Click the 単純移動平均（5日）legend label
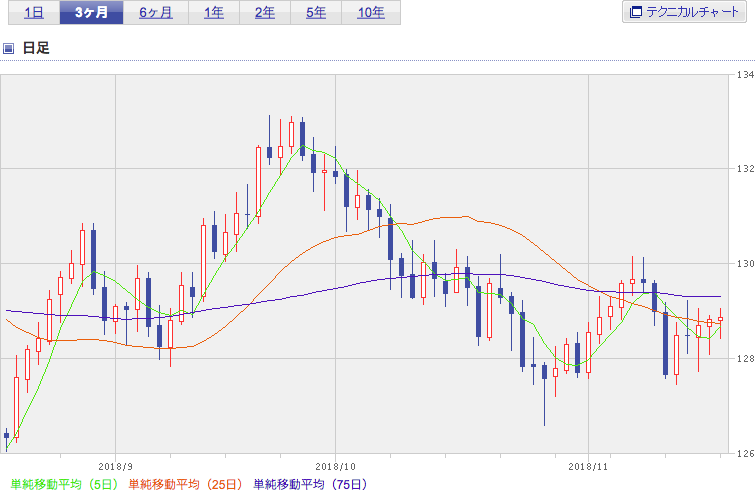The height and width of the screenshot is (493, 755). (x=64, y=484)
